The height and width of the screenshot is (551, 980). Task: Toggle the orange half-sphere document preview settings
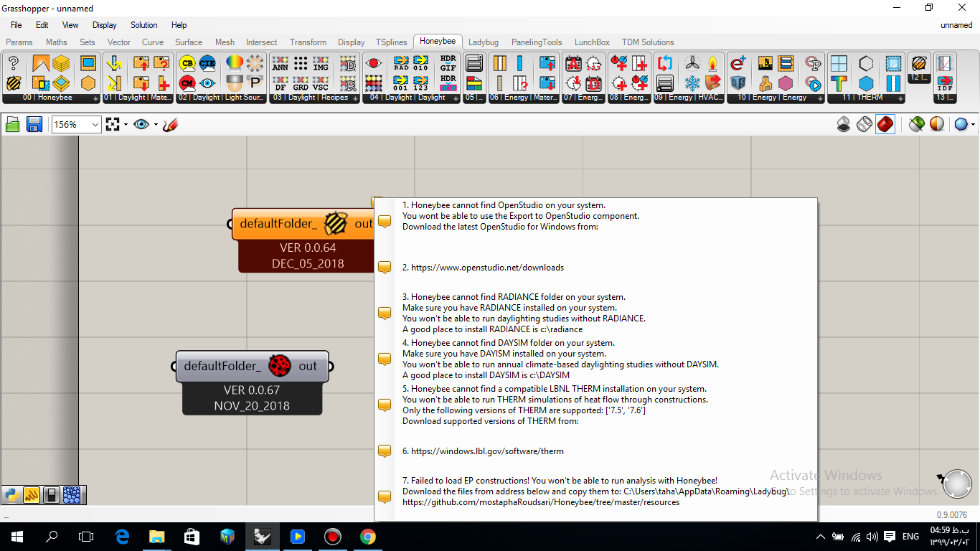[937, 125]
